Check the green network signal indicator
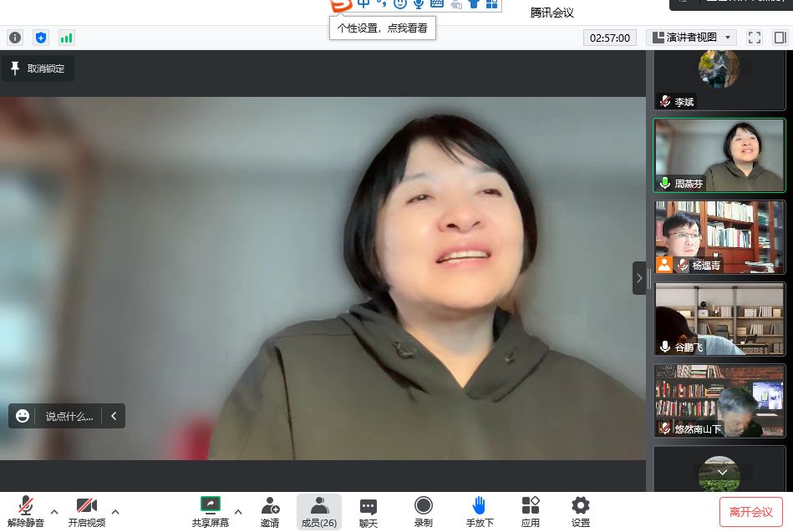 click(66, 38)
